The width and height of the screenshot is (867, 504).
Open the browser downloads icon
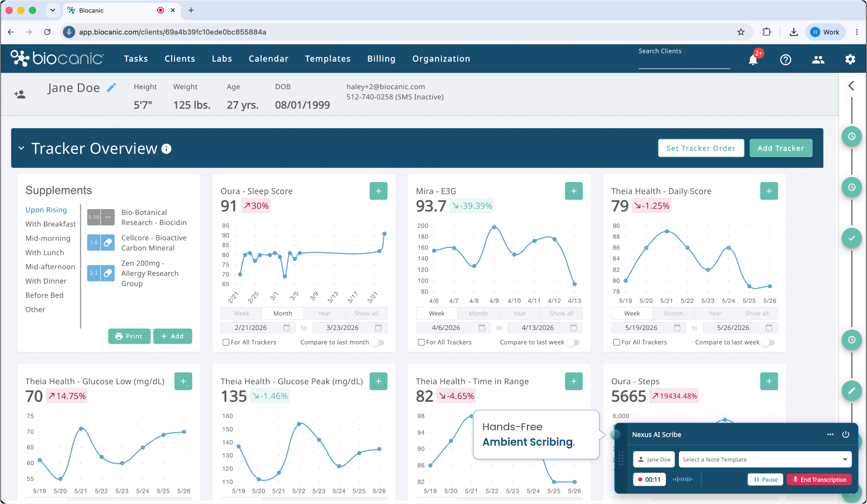[793, 32]
